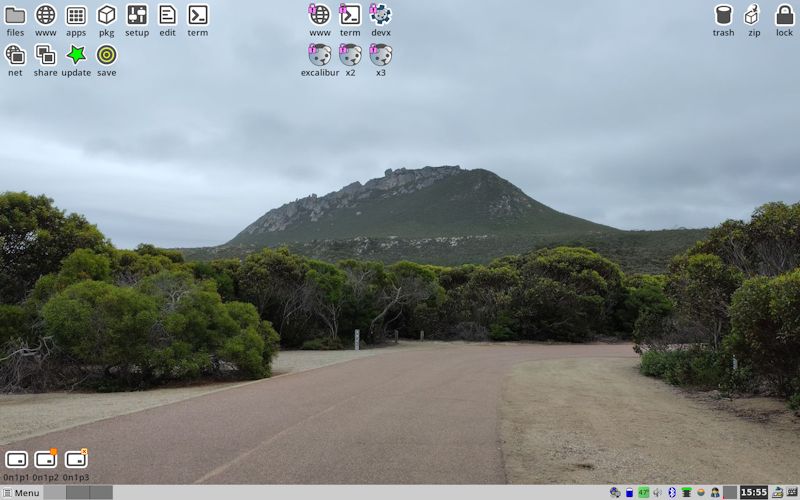Click the keyboard layout tray icon

[x=792, y=492]
